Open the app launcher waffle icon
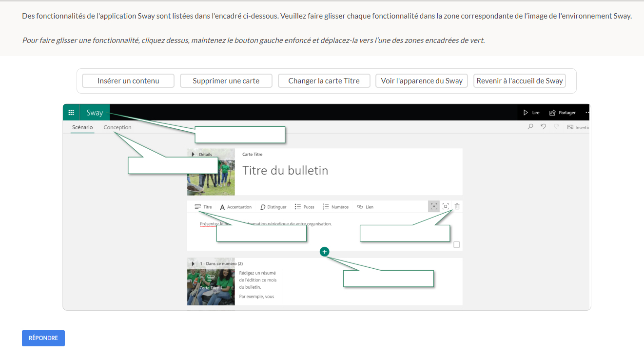Image resolution: width=644 pixels, height=359 pixels. [71, 112]
